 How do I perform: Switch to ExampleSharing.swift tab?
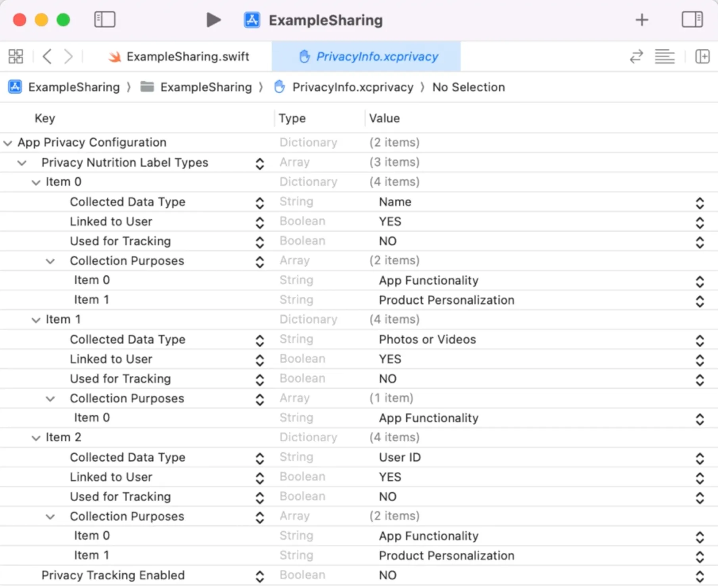(x=179, y=56)
